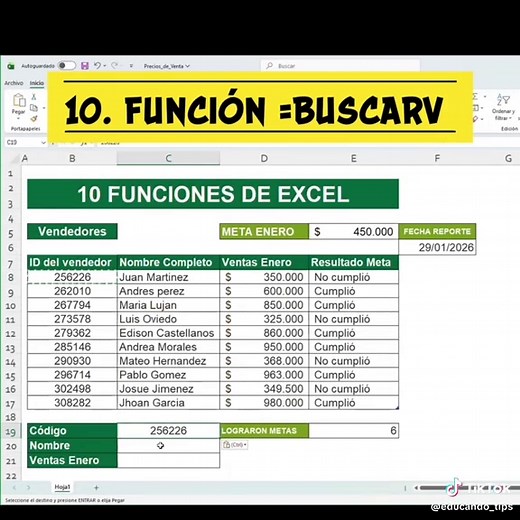The width and height of the screenshot is (520, 520).
Task: Click the Copy icon
Action: (x=34, y=108)
